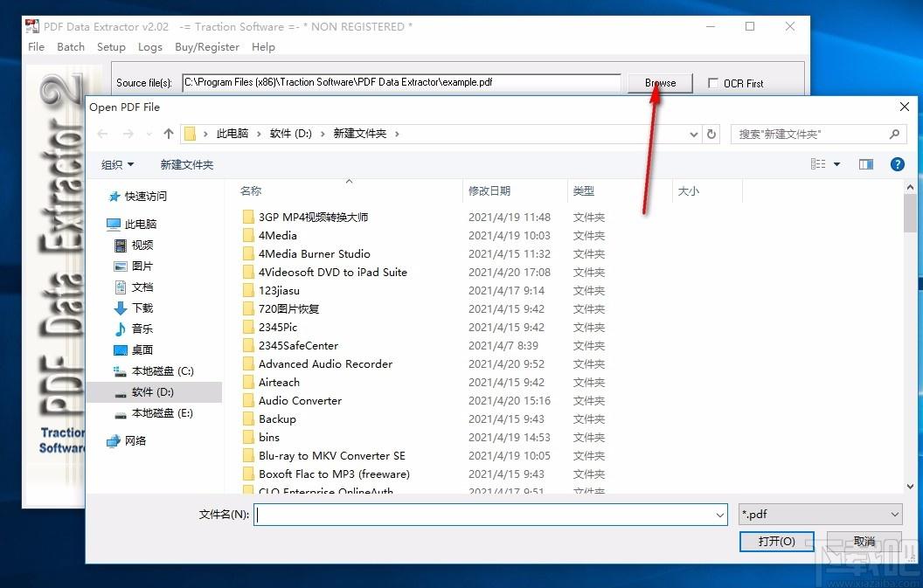The height and width of the screenshot is (588, 923).
Task: Select the Blu-ray to MKV Converter SE folder
Action: (x=332, y=455)
